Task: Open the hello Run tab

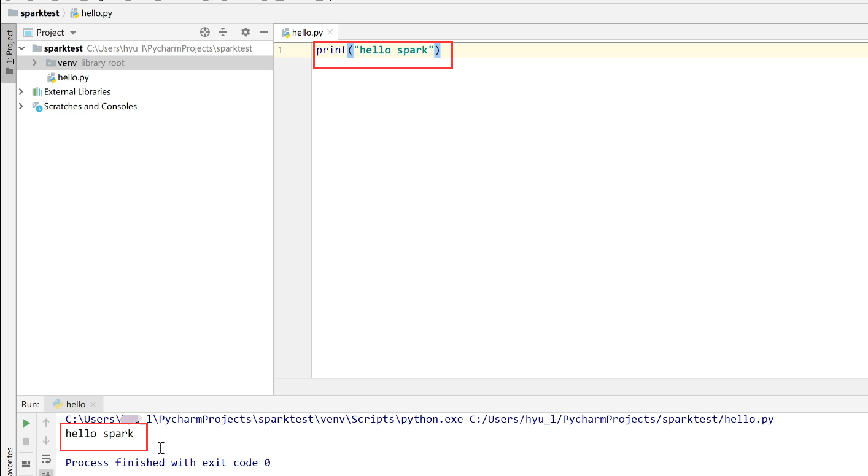Action: tap(76, 404)
